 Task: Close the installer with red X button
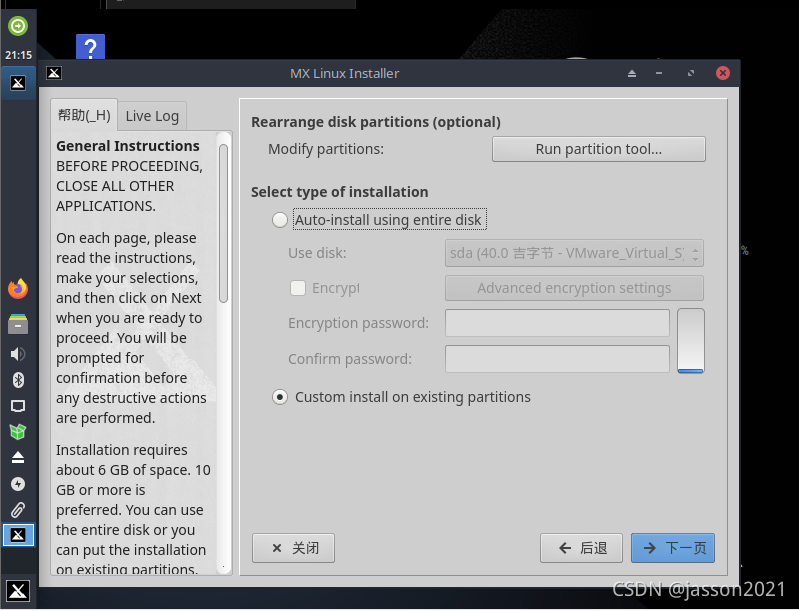[723, 73]
